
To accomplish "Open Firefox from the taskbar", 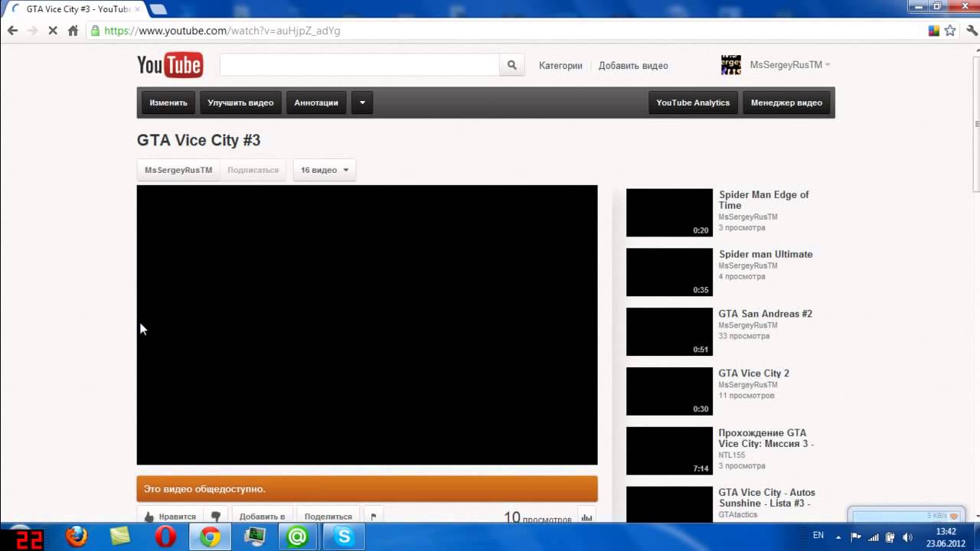I will [x=76, y=537].
